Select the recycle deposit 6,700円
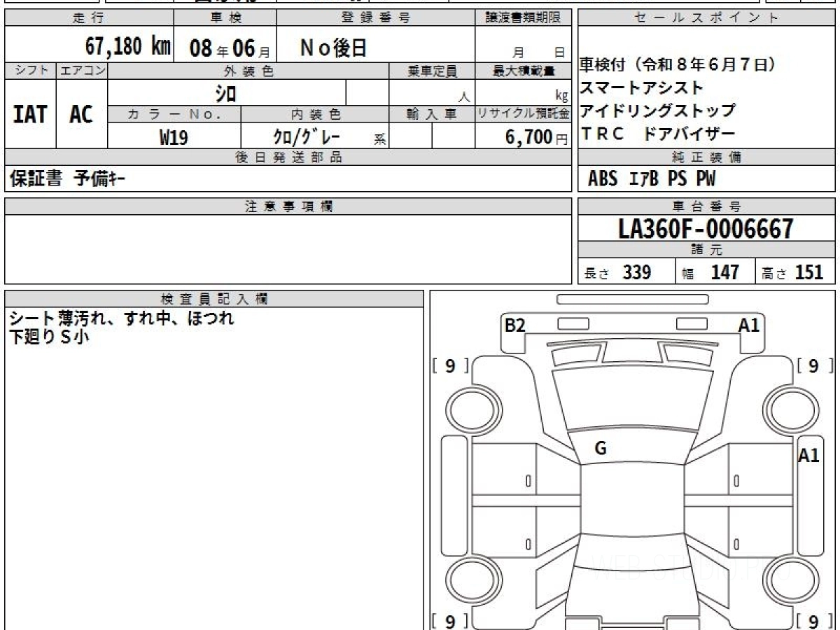The height and width of the screenshot is (630, 840). [x=537, y=137]
